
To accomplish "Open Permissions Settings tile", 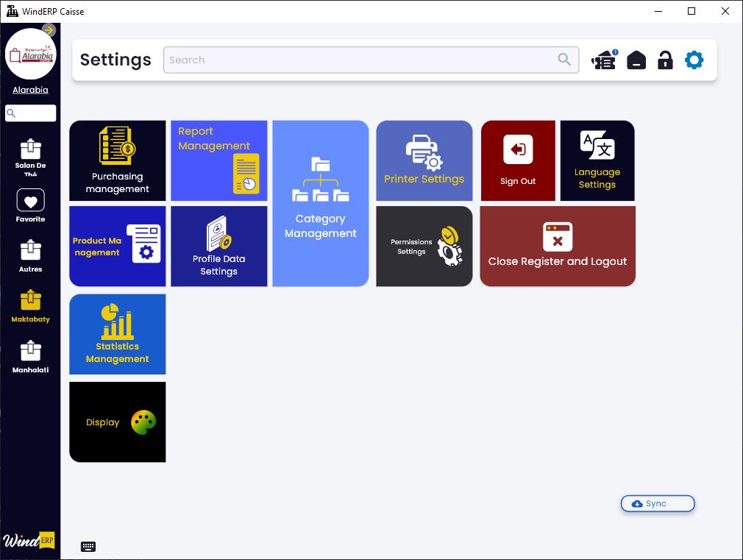I will [x=424, y=246].
